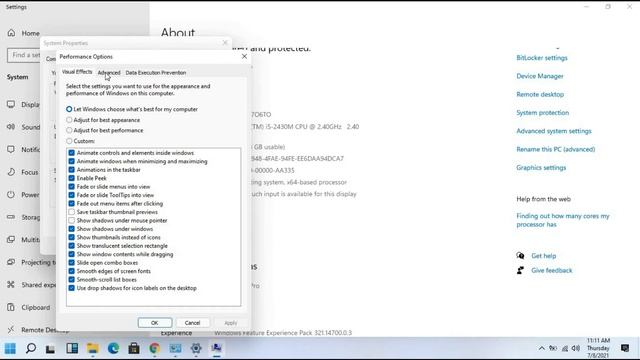Click Apply in Performance Options
This screenshot has height=360, width=640.
coord(231,322)
